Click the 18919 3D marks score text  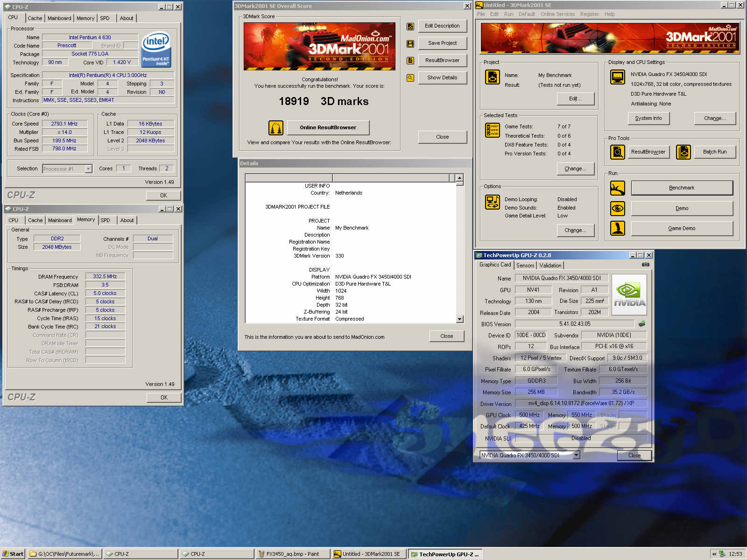click(324, 101)
